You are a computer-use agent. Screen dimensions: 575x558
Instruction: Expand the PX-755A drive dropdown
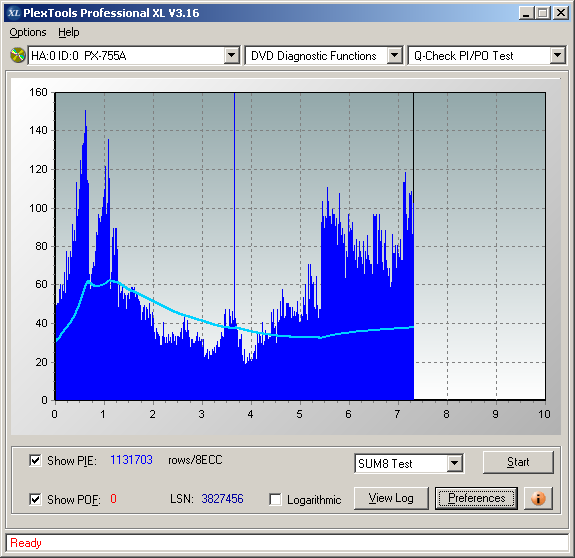click(x=232, y=56)
